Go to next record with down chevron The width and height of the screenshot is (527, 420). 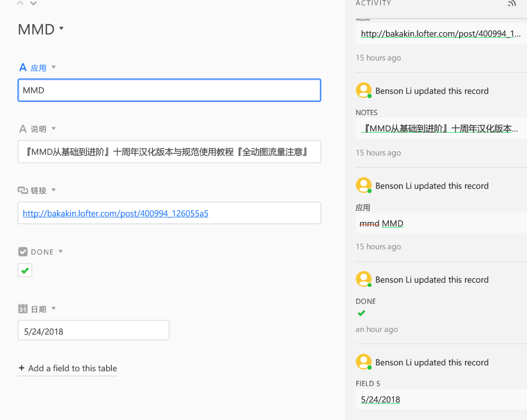(33, 3)
